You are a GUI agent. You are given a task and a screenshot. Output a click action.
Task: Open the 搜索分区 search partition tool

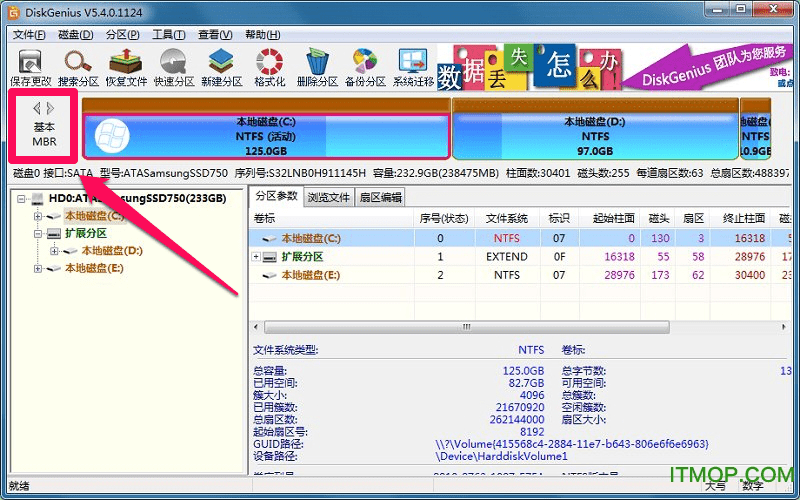(78, 67)
